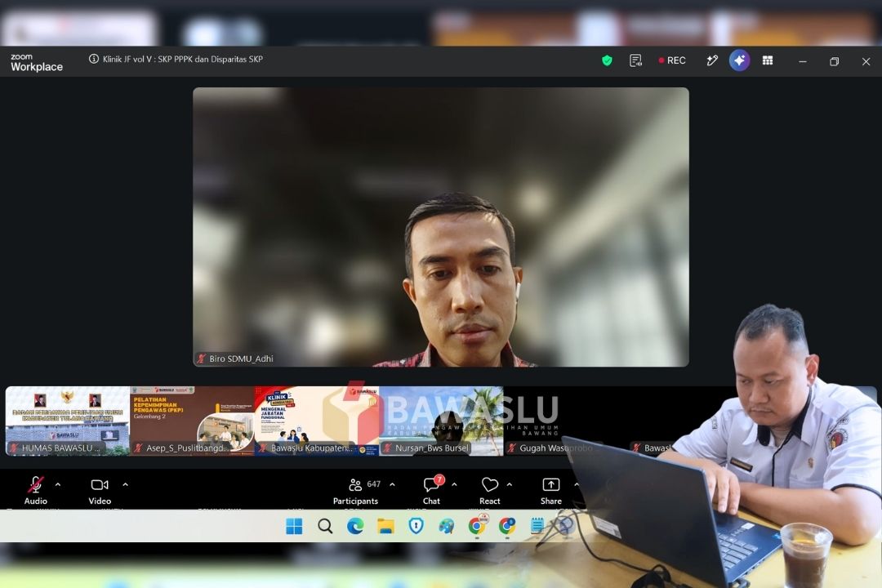This screenshot has width=882, height=588.
Task: Expand audio options caret beside Audio
Action: pos(58,484)
